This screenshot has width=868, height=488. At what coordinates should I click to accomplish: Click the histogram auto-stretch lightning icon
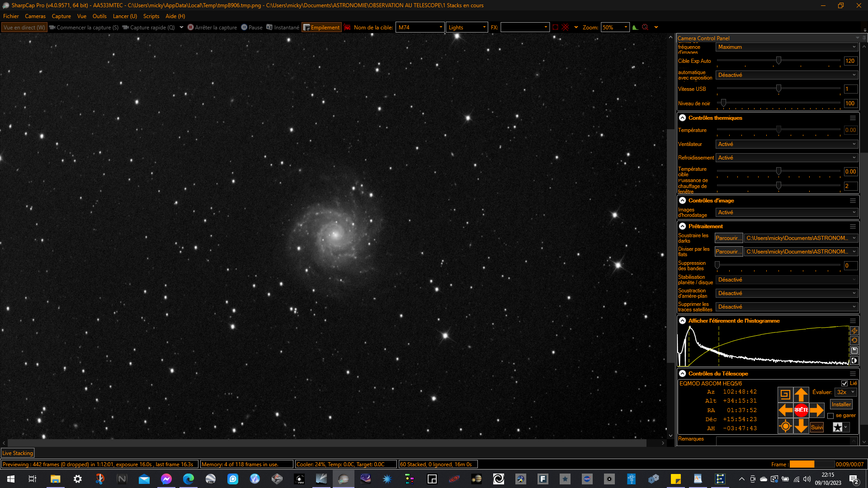point(854,331)
